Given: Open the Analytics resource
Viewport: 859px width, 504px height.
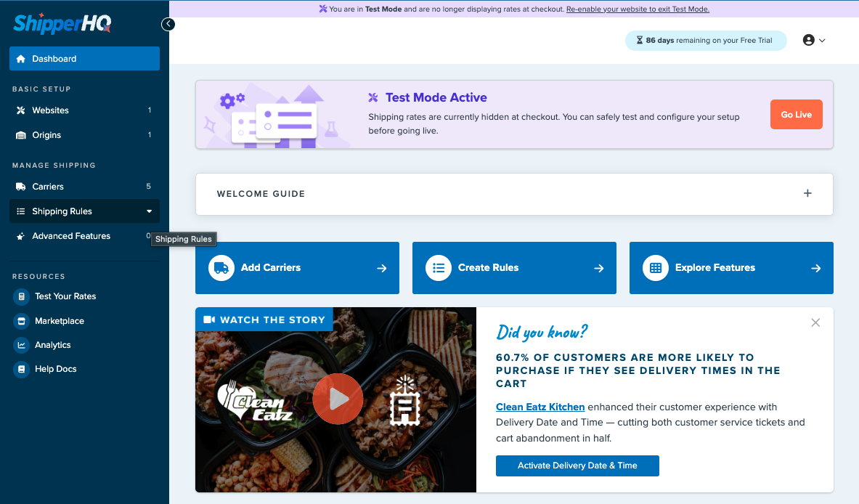Looking at the screenshot, I should (x=52, y=345).
